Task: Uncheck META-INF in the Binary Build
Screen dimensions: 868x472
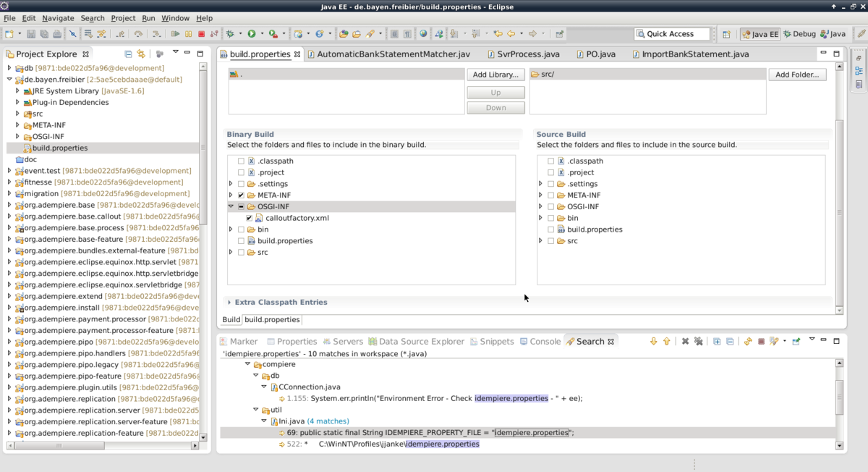Action: pyautogui.click(x=241, y=195)
